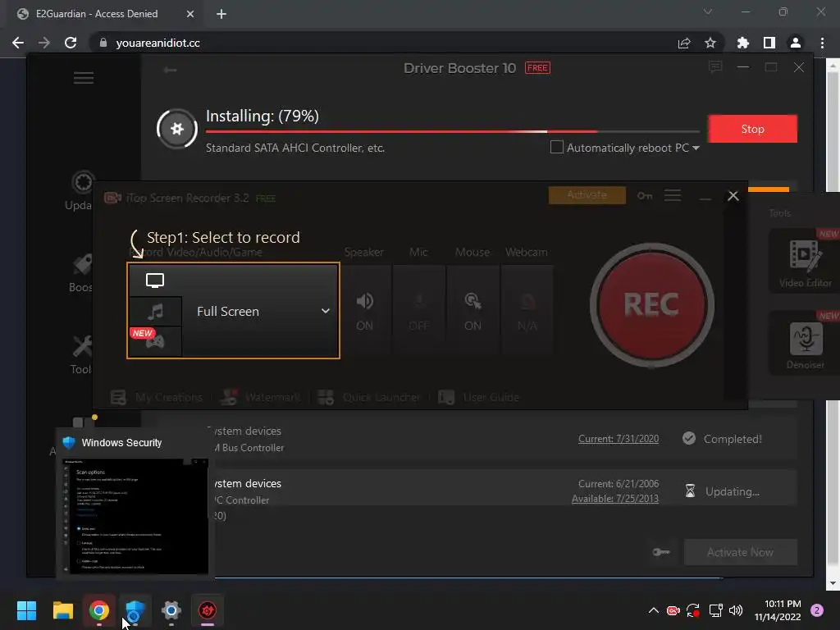This screenshot has height=630, width=840.
Task: Select the game controller recording mode icon
Action: click(x=155, y=340)
